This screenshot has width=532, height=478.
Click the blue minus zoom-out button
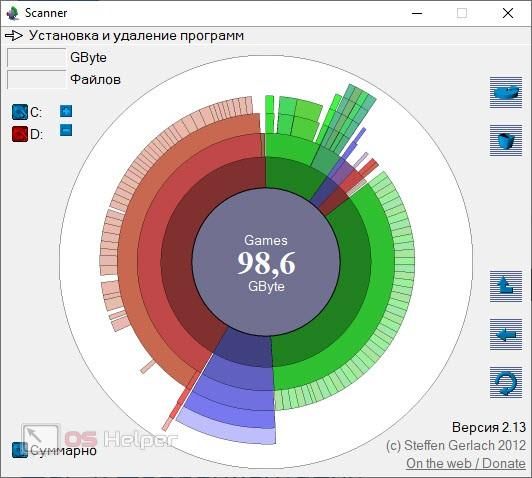66,130
